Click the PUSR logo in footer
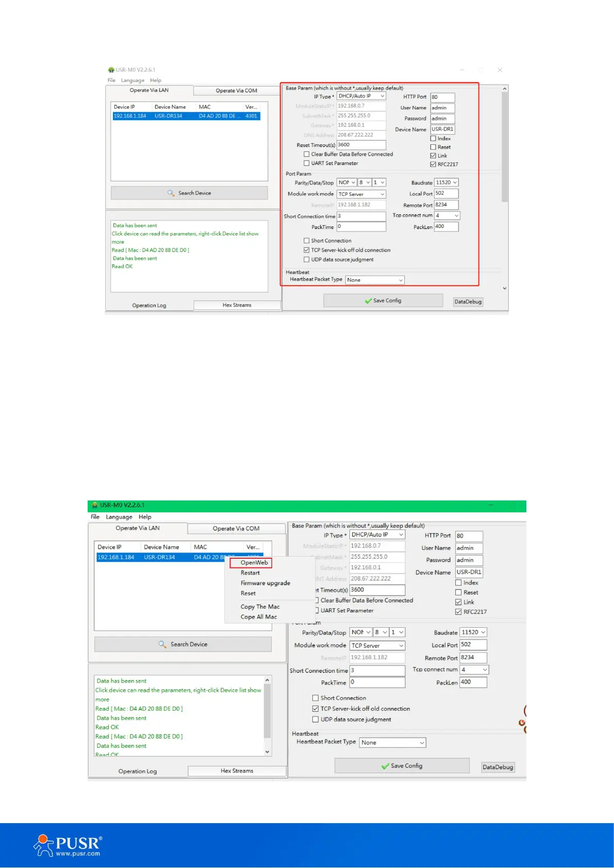614x868 pixels. point(68,845)
